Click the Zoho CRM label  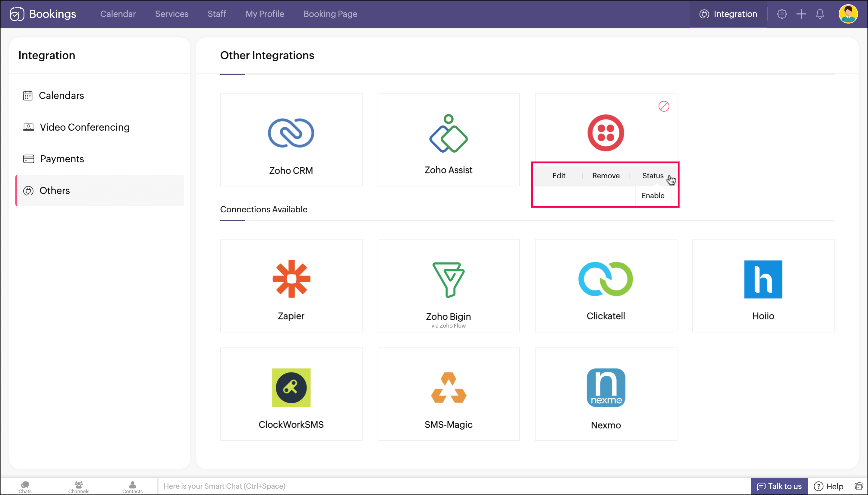291,170
